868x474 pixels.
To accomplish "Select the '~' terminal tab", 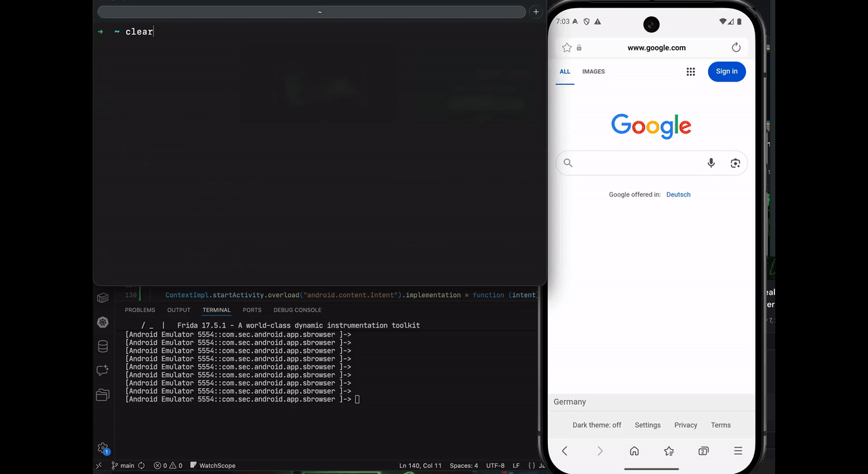I will (312, 12).
